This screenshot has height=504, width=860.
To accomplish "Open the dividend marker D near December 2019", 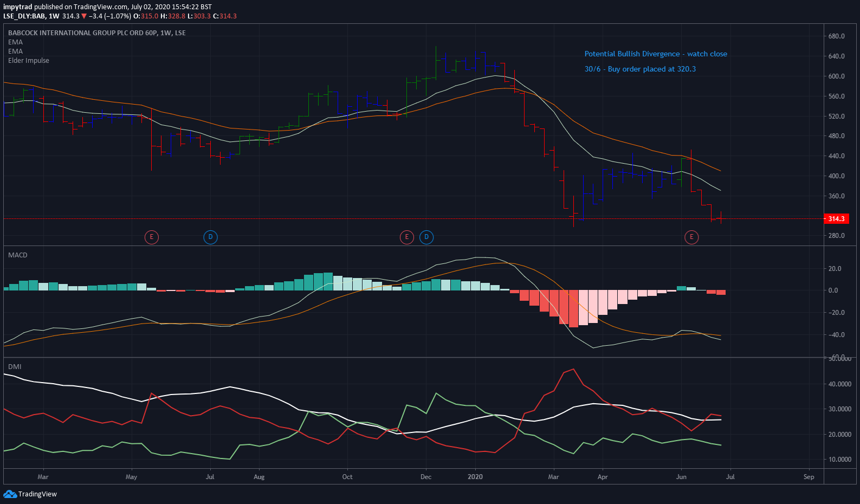I will click(426, 237).
